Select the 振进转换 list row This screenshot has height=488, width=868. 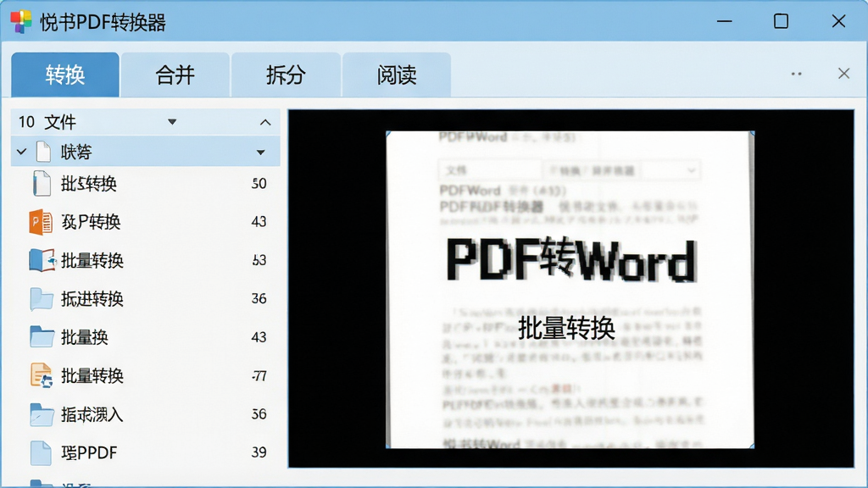click(x=146, y=299)
